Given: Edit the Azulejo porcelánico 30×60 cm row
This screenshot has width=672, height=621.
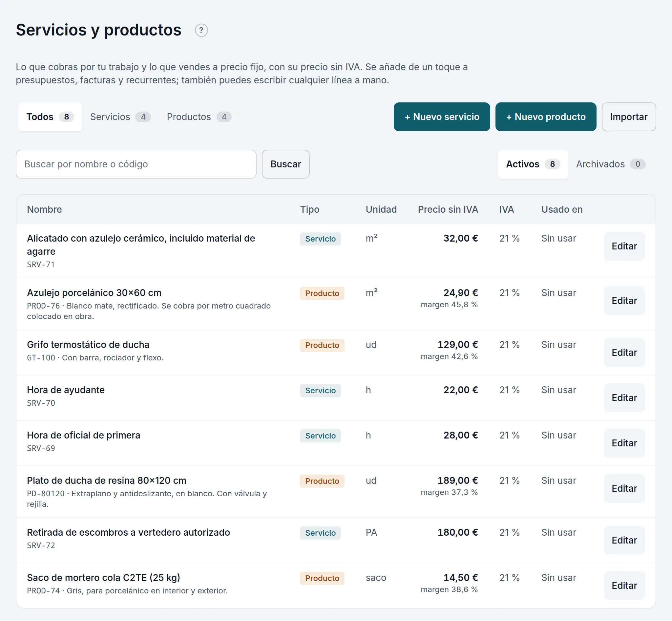Looking at the screenshot, I should coord(624,300).
